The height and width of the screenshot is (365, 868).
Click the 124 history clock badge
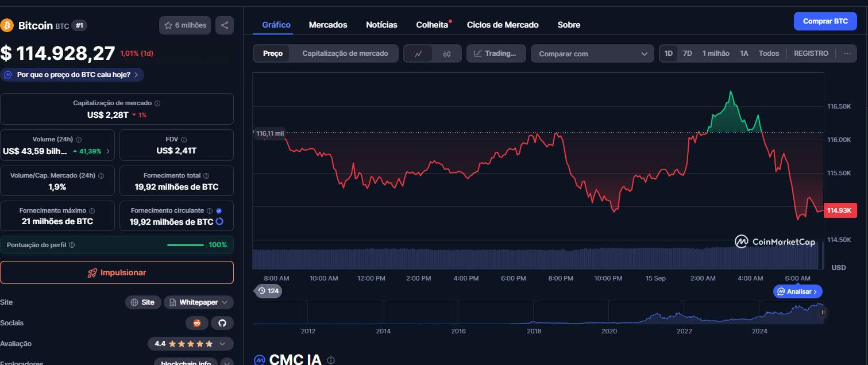[x=268, y=291]
